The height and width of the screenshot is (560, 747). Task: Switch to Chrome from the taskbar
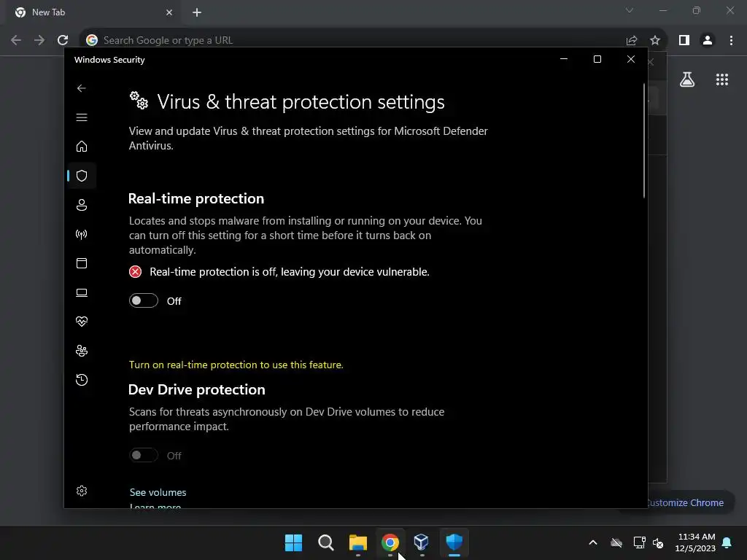pyautogui.click(x=390, y=542)
